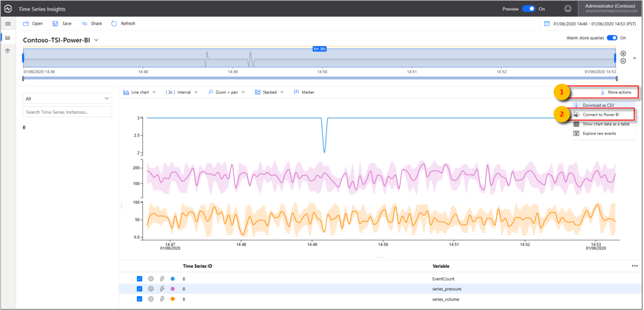Screen dimensions: 644x310
Task: Expand the Line chart dropdown
Action: click(x=140, y=92)
